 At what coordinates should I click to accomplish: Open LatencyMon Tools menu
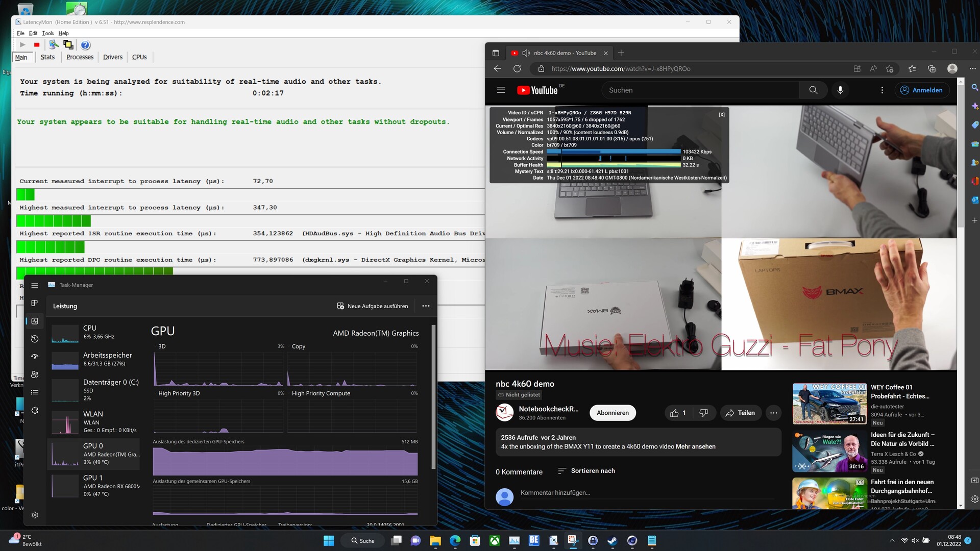pos(48,33)
